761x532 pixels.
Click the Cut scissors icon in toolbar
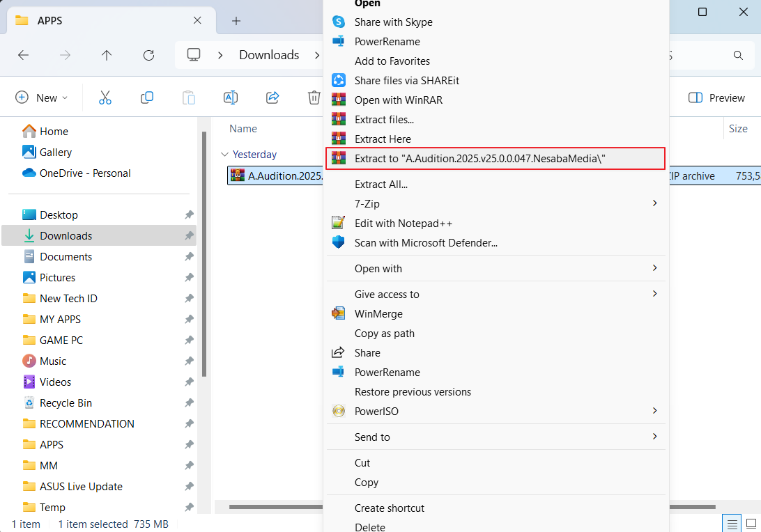coord(105,97)
